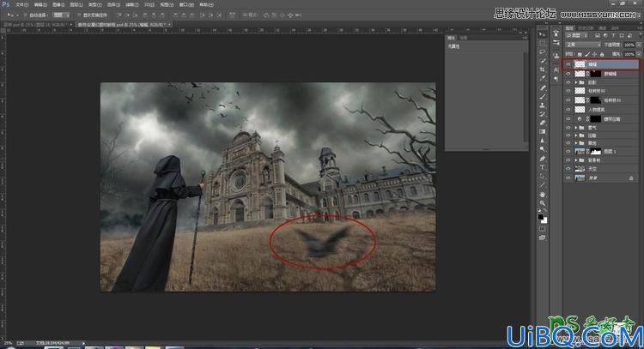Viewport: 644px width, 349px height.
Task: Expand the 雾气 layer group
Action: click(x=576, y=128)
